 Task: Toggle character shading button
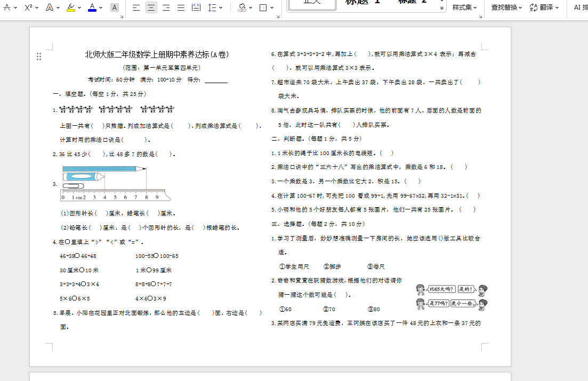[x=114, y=7]
